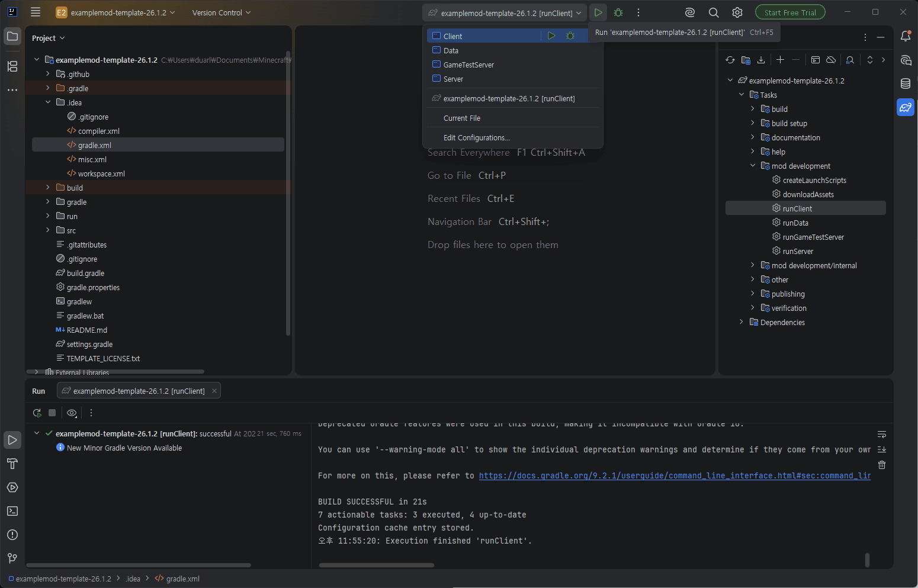Image resolution: width=918 pixels, height=588 pixels.
Task: Toggle the Project tool window
Action: pos(12,37)
